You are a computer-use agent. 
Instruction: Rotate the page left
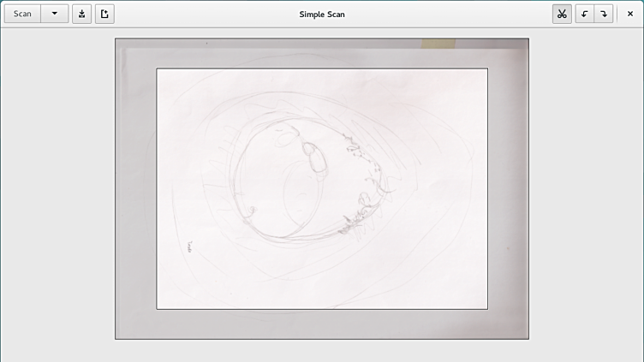click(x=584, y=14)
